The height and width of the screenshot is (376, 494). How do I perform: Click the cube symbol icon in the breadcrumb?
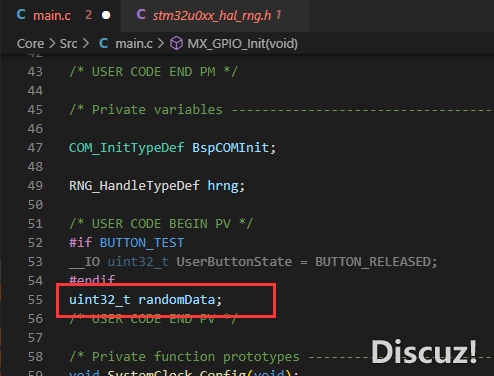tap(176, 44)
